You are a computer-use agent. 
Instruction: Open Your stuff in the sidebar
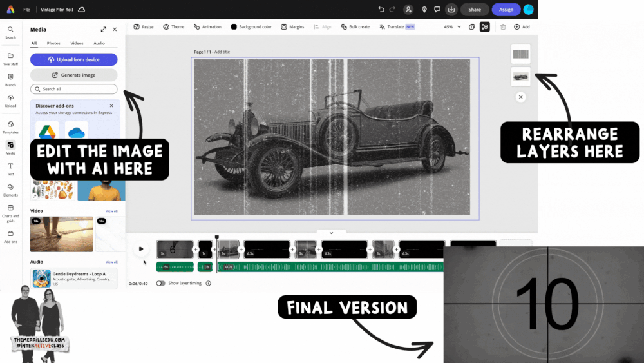point(11,59)
